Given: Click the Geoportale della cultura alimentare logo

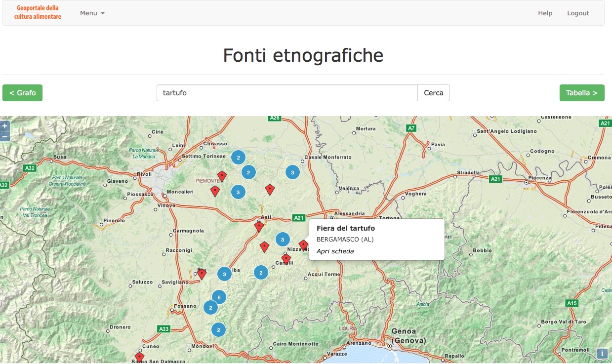Looking at the screenshot, I should [x=38, y=12].
